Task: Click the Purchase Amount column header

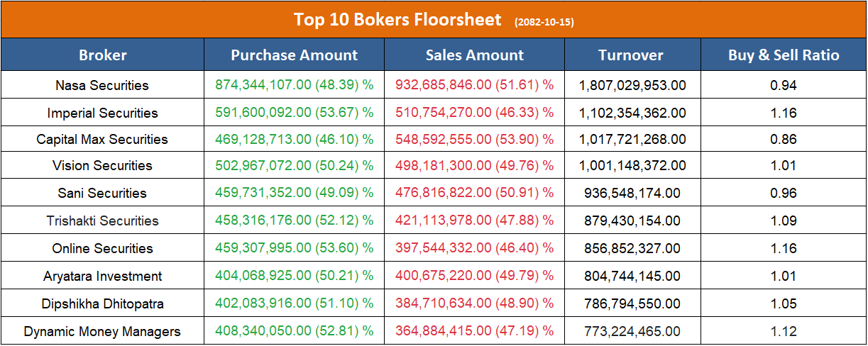Action: 295,55
